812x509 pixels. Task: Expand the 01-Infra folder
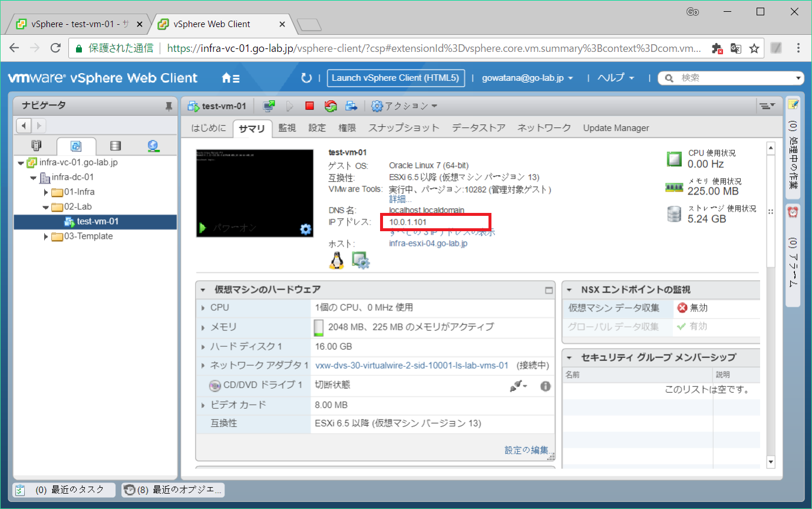pos(47,192)
